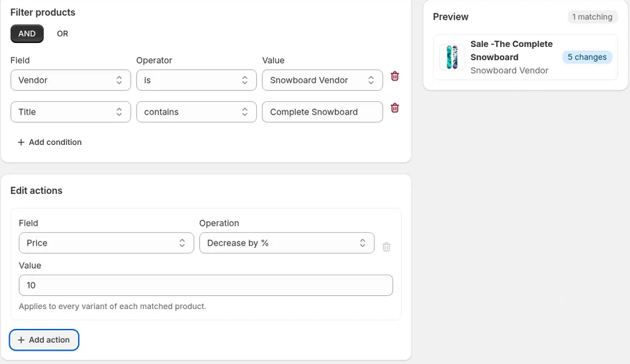Click the 'Sale -The Complete Snowboard' title
Screen dimensions: 630x364
512,50
